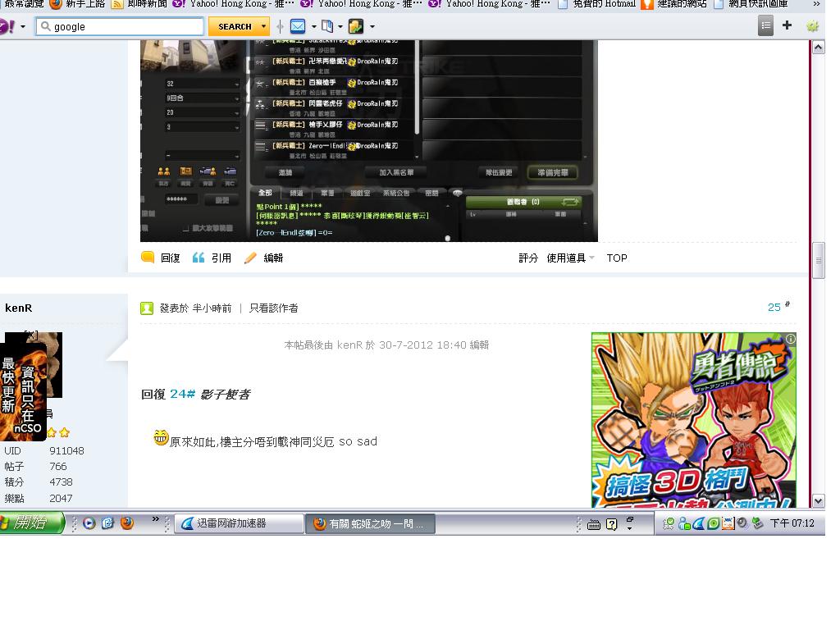This screenshot has width=840, height=630.
Task: Open the 免費的 Hotmail bookmark
Action: pyautogui.click(x=596, y=4)
